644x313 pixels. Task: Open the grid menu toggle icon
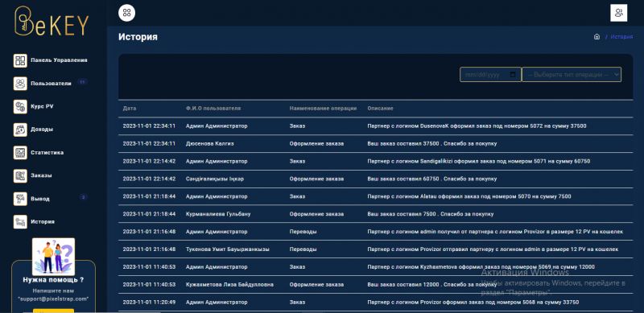click(126, 12)
